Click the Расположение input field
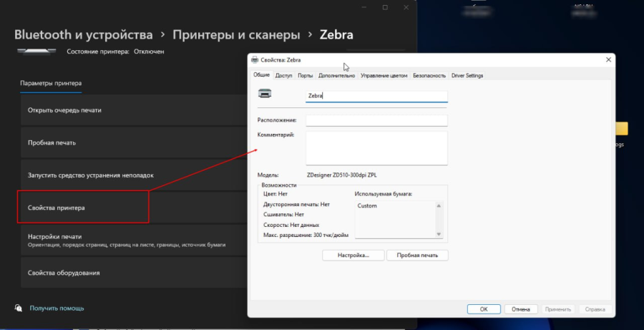The image size is (644, 330). 376,120
